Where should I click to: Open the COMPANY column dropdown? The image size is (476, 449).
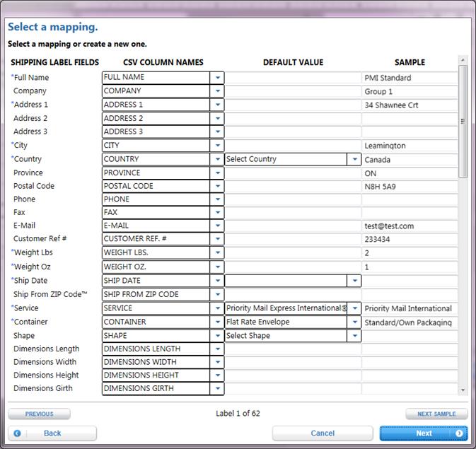point(217,91)
